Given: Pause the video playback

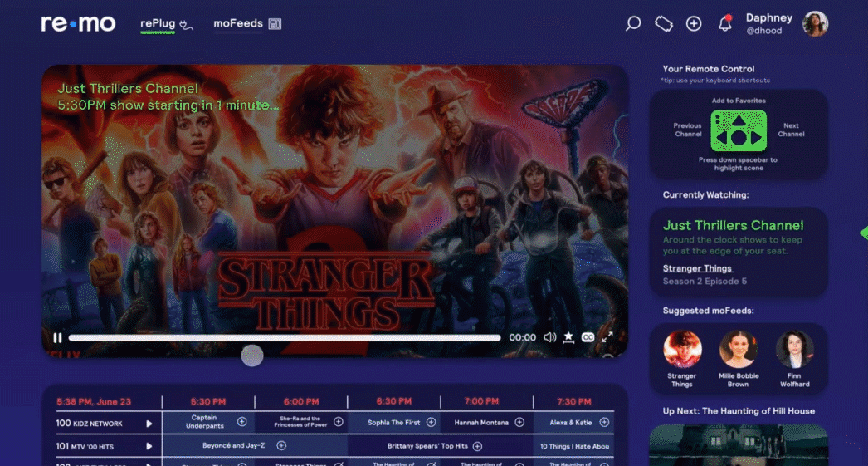Looking at the screenshot, I should coord(57,337).
